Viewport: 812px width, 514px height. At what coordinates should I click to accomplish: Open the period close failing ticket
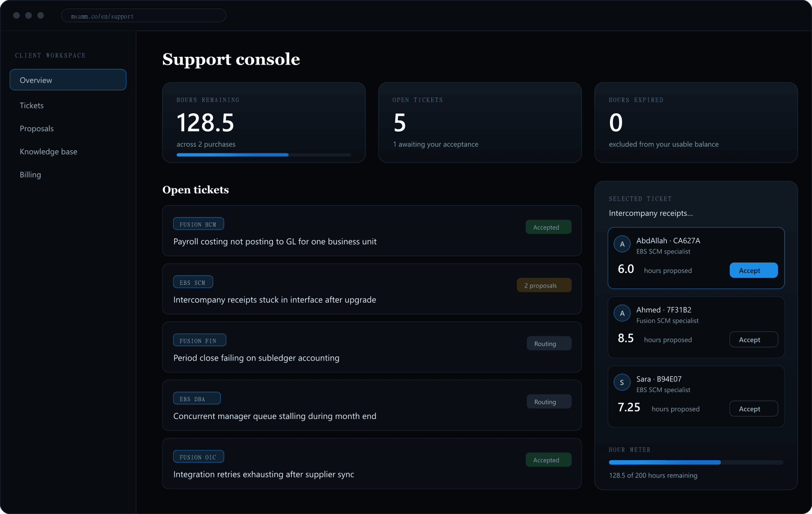point(372,347)
